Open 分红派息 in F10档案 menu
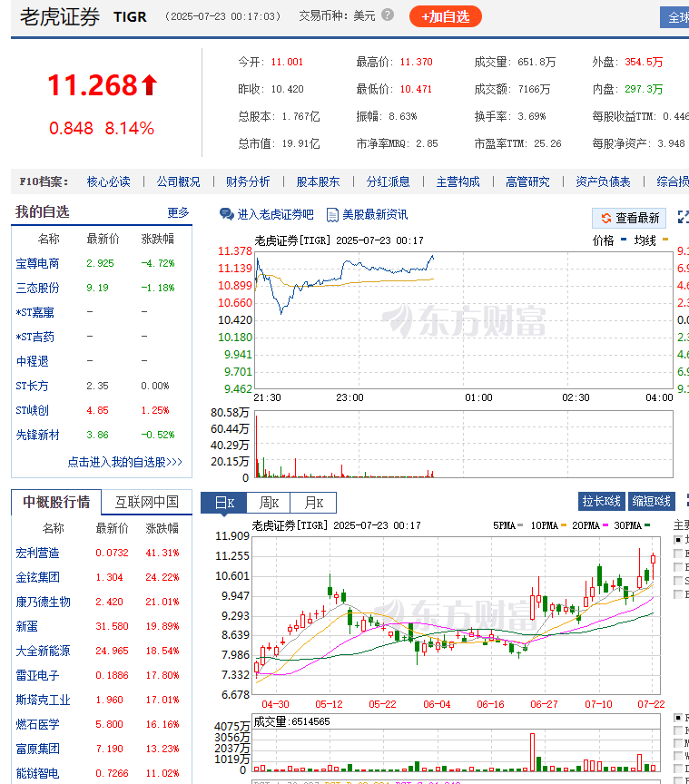This screenshot has height=784, width=689. (388, 181)
